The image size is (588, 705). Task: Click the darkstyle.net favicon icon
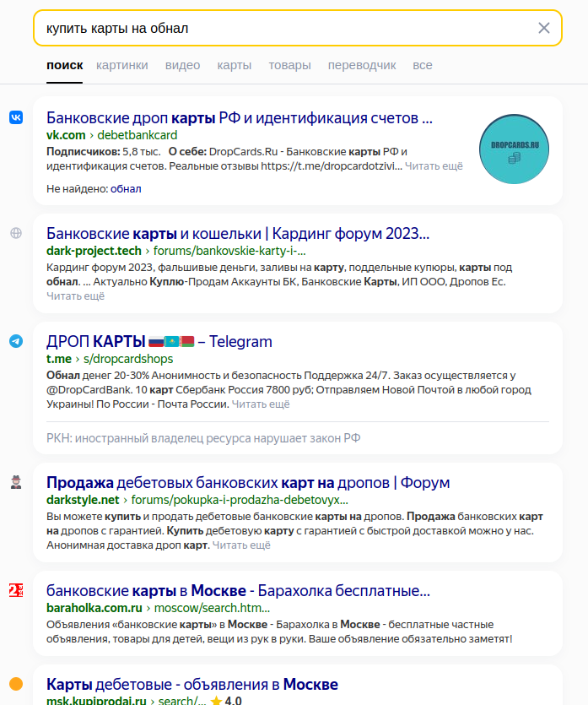(16, 482)
